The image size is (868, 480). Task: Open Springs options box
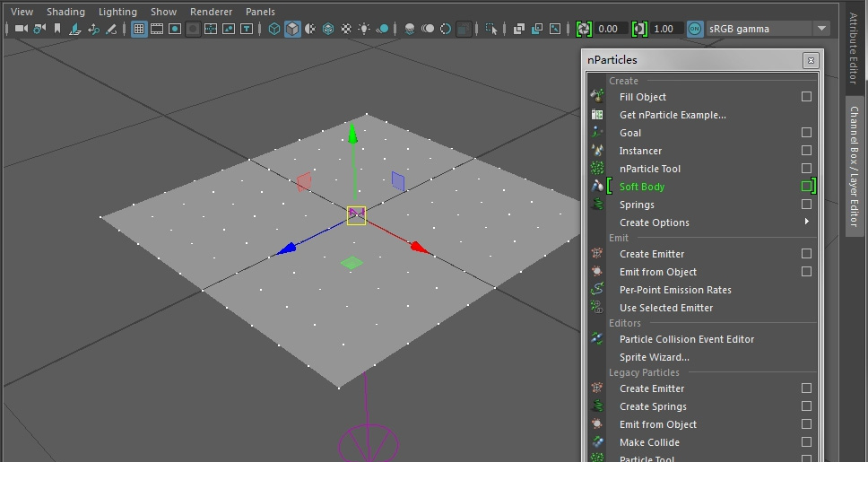tap(806, 205)
